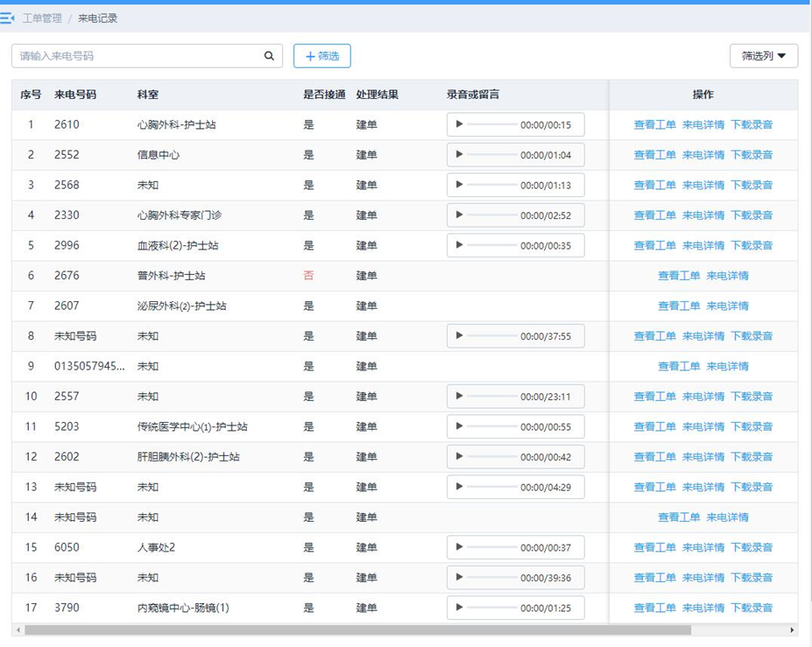Click 下载录音 for call 3790
Viewport: 812px width, 647px height.
click(x=752, y=608)
